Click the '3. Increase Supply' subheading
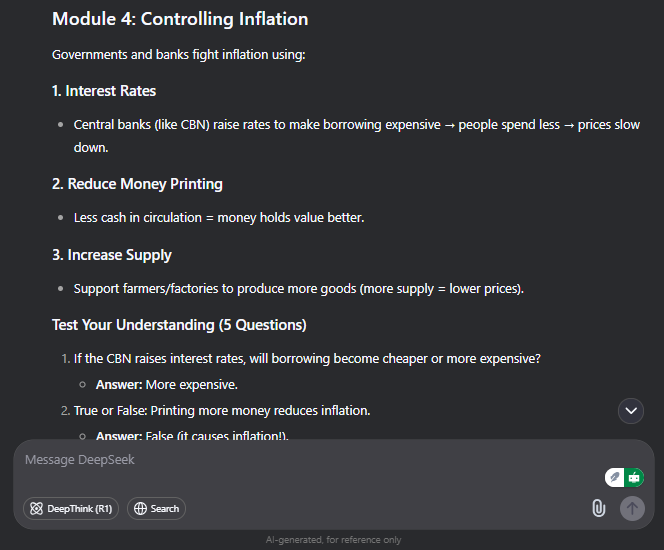The width and height of the screenshot is (664, 550). pyautogui.click(x=112, y=255)
